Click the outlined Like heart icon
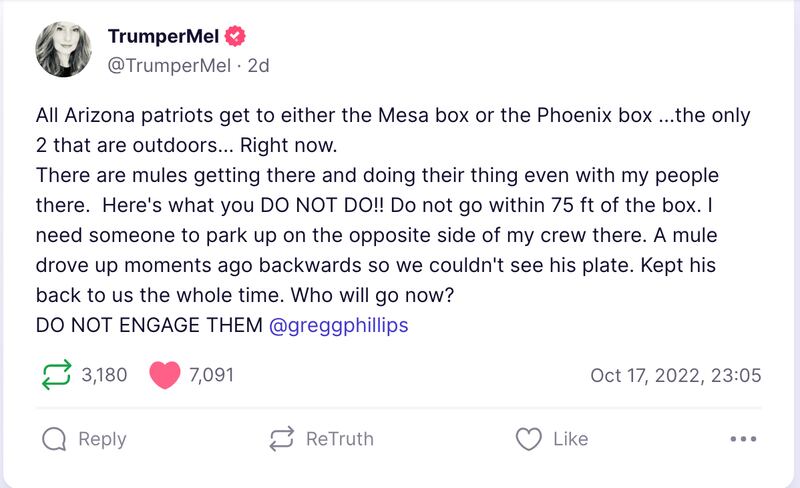Screen dimensions: 800x488 tap(527, 438)
